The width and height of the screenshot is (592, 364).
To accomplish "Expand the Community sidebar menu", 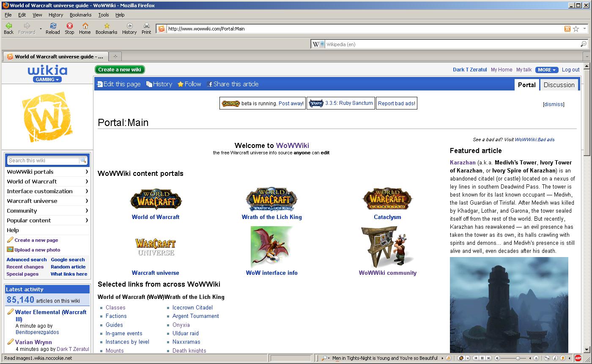I will pos(47,211).
